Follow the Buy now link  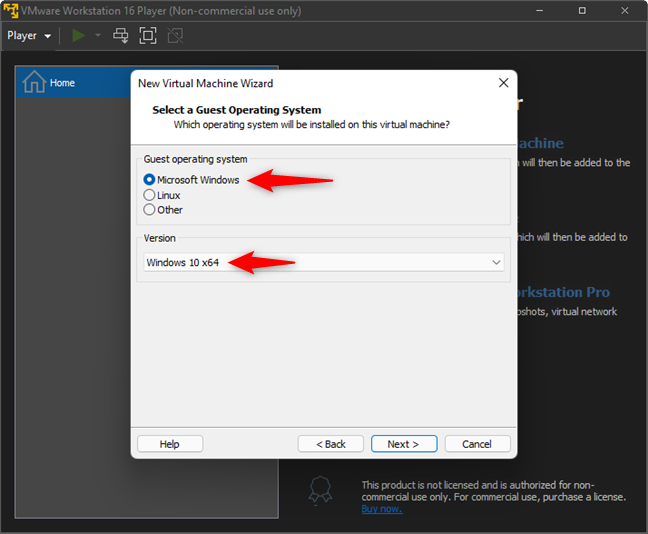381,509
